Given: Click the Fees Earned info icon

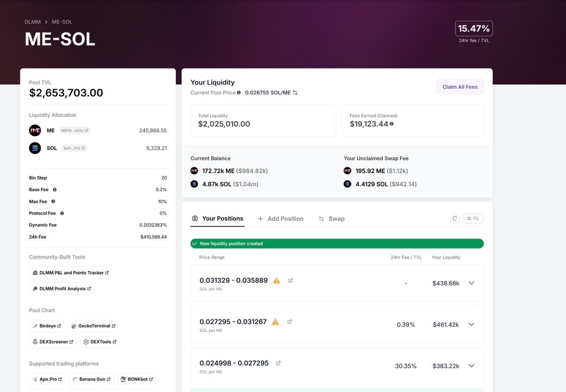Looking at the screenshot, I should (391, 124).
